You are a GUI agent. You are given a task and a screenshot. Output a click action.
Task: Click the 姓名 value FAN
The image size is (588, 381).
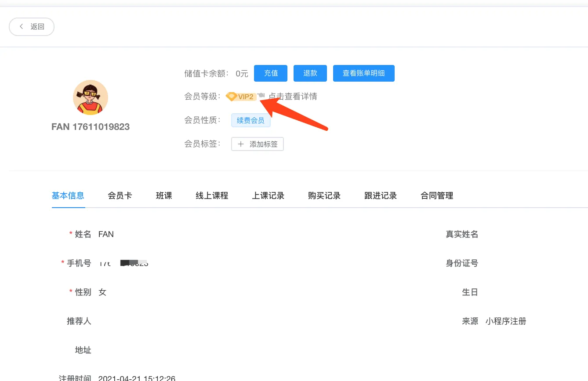tap(106, 234)
